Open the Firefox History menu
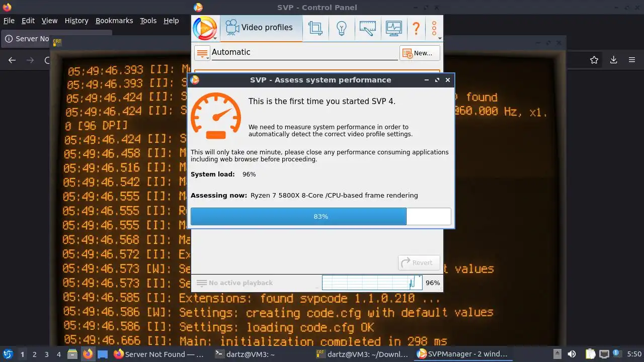Screen dimensions: 644x362 point(76,21)
